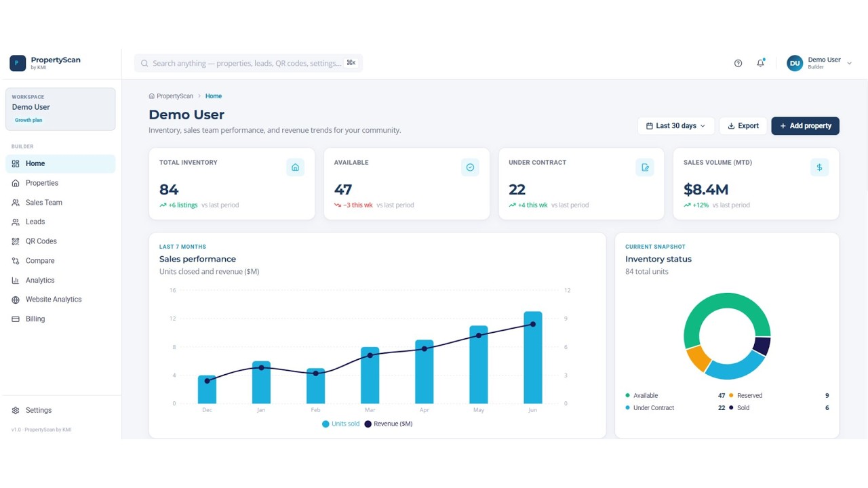Click the +6 listings trend text
Image resolution: width=868 pixels, height=488 pixels.
(x=183, y=205)
